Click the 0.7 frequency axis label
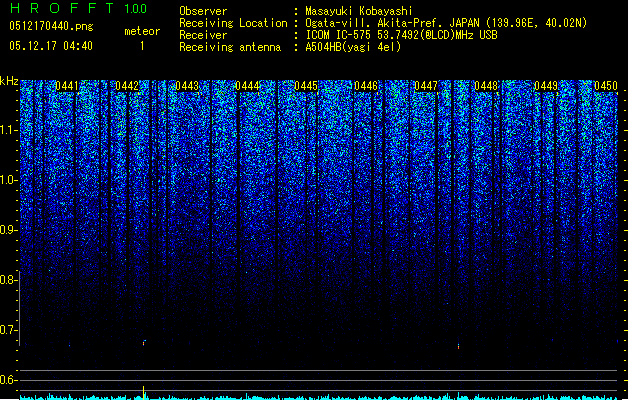Viewport: 629px width, 400px height. [7, 330]
